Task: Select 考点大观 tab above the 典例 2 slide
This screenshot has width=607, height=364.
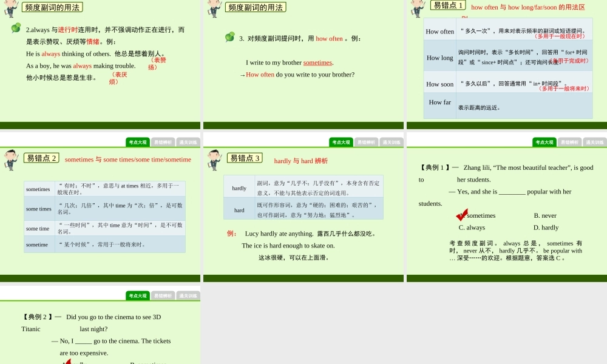Action: pyautogui.click(x=138, y=296)
